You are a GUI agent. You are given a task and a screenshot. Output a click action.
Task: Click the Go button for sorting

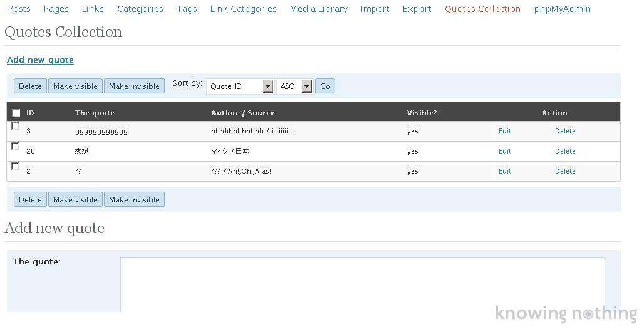click(325, 86)
